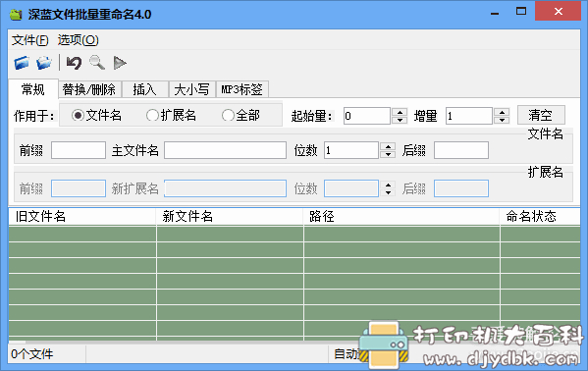Decrease extension 位数 with down arrow
This screenshot has height=371, width=588.
click(388, 192)
